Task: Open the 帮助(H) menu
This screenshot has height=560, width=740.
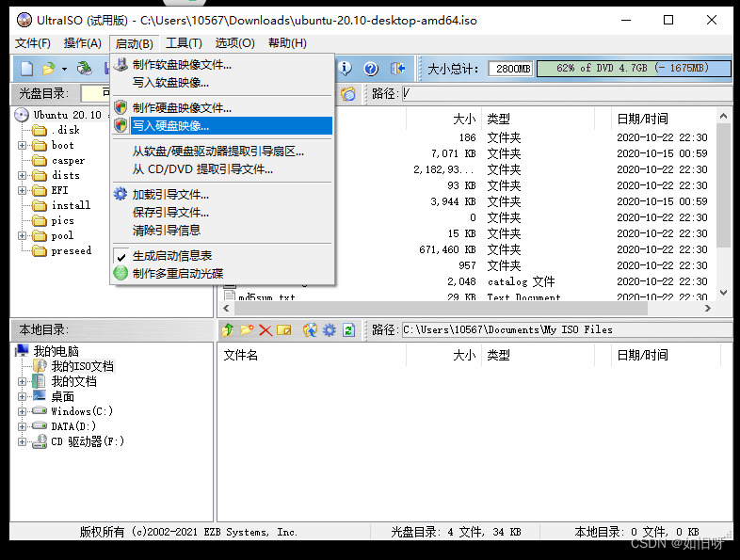Action: click(x=287, y=43)
